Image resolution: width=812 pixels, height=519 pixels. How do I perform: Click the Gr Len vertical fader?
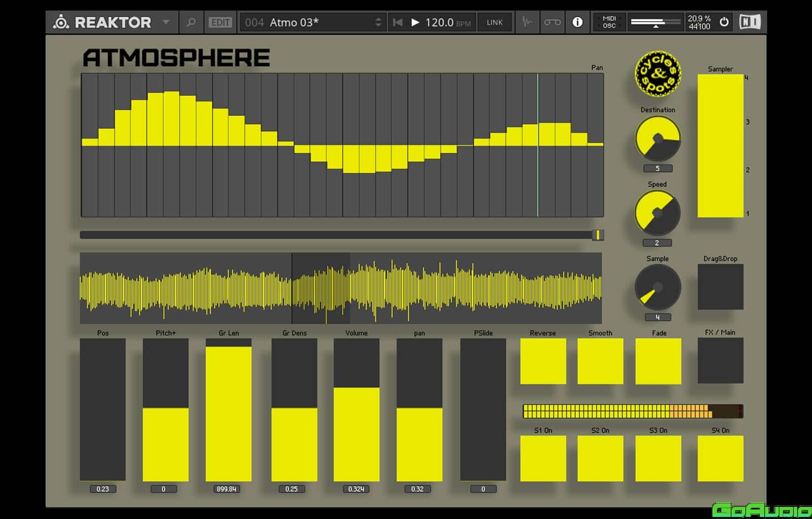[x=228, y=409]
